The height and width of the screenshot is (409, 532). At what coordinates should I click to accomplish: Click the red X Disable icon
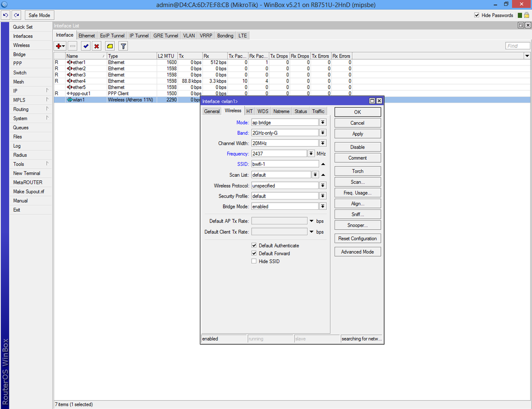(x=97, y=46)
